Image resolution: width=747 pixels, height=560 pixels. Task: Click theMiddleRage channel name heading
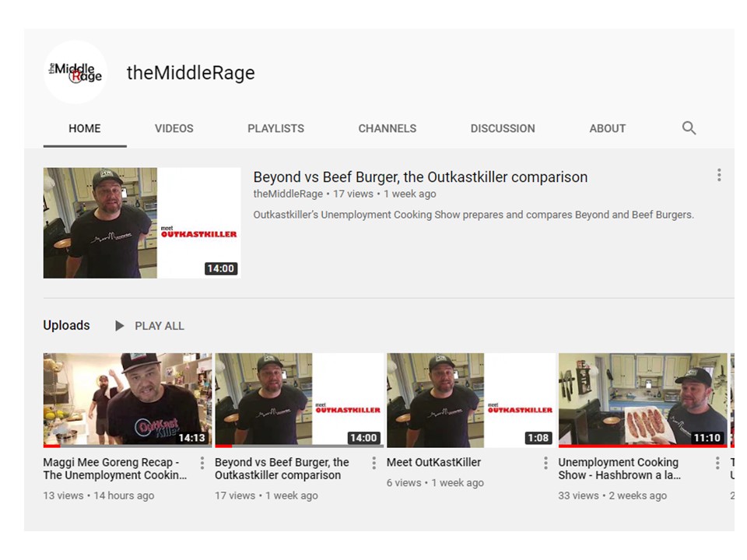click(x=191, y=73)
